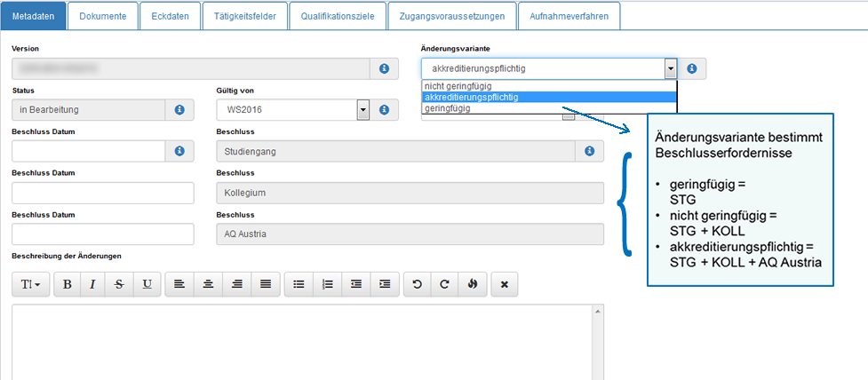Go to the Aufnahmeverfahren tab
The width and height of the screenshot is (868, 380).
569,16
